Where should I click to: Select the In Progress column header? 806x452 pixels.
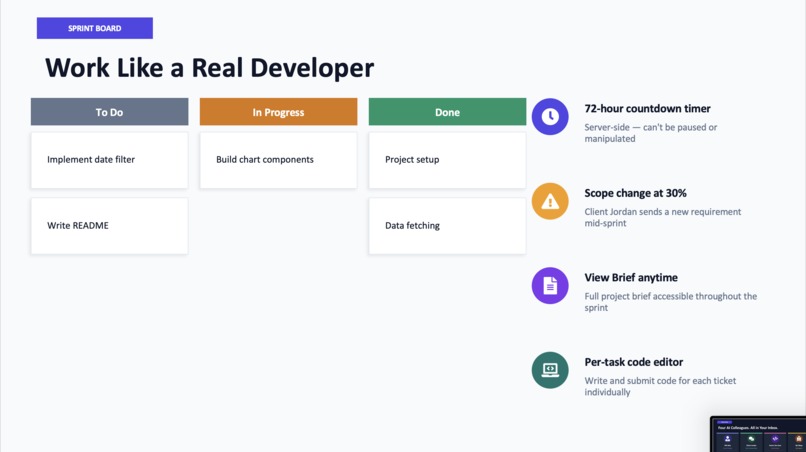pyautogui.click(x=279, y=112)
